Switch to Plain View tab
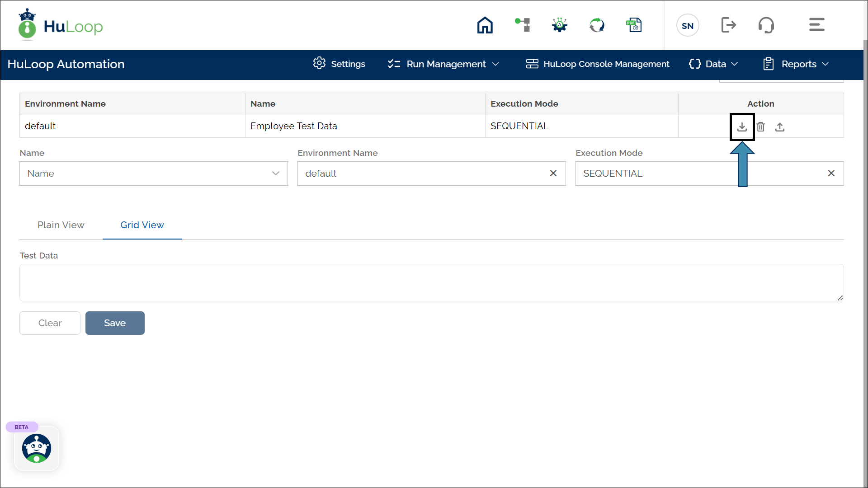Viewport: 868px width, 488px height. (61, 225)
